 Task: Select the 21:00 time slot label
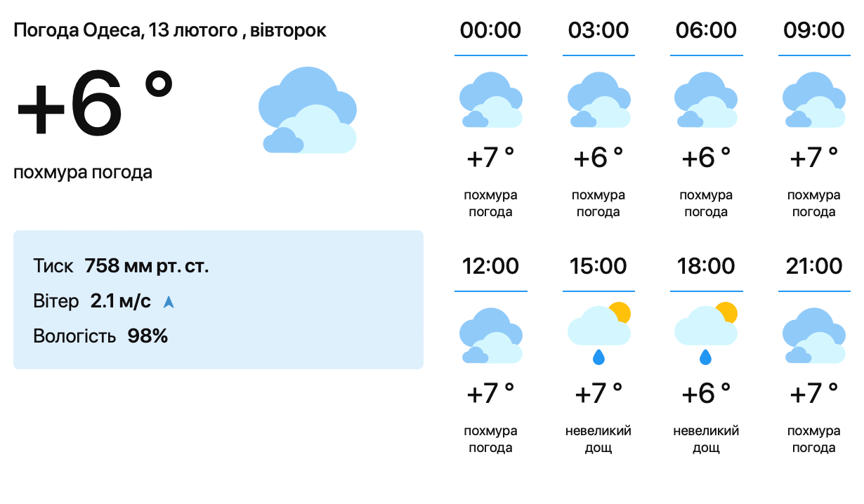813,266
